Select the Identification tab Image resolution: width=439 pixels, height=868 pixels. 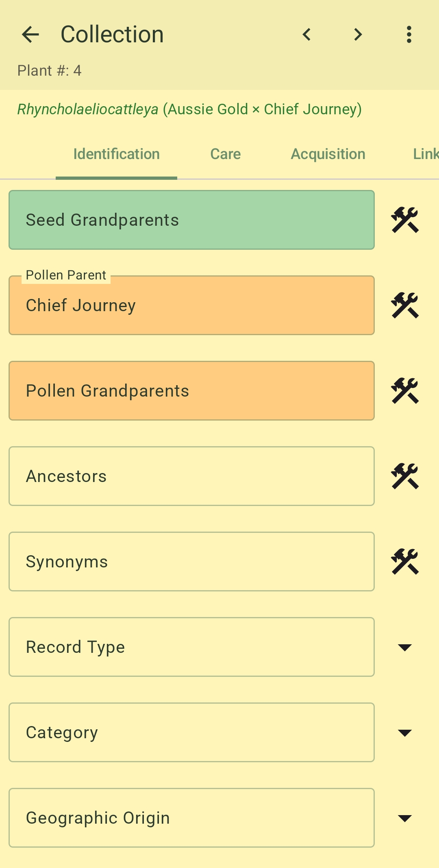(116, 154)
